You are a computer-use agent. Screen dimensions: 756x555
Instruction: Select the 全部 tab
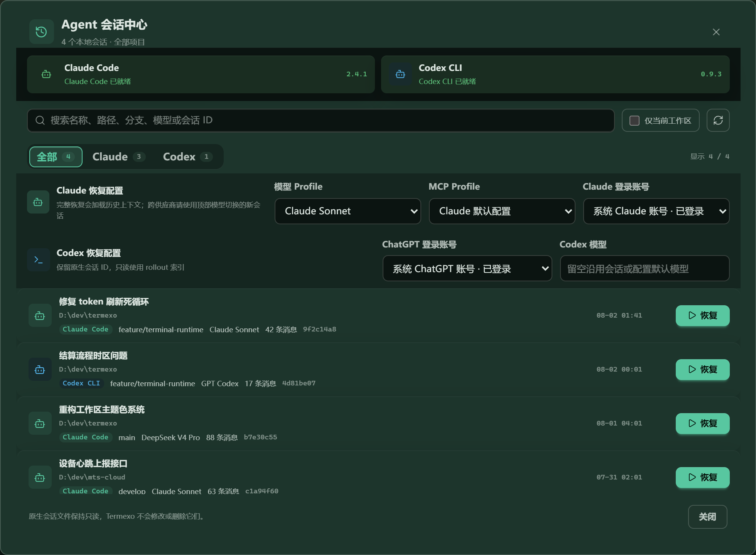56,157
